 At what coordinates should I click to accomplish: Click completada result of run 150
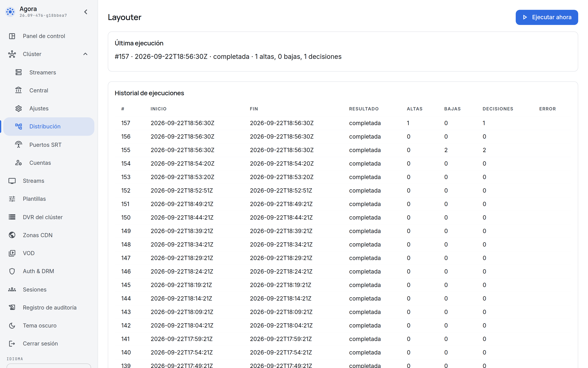point(365,217)
